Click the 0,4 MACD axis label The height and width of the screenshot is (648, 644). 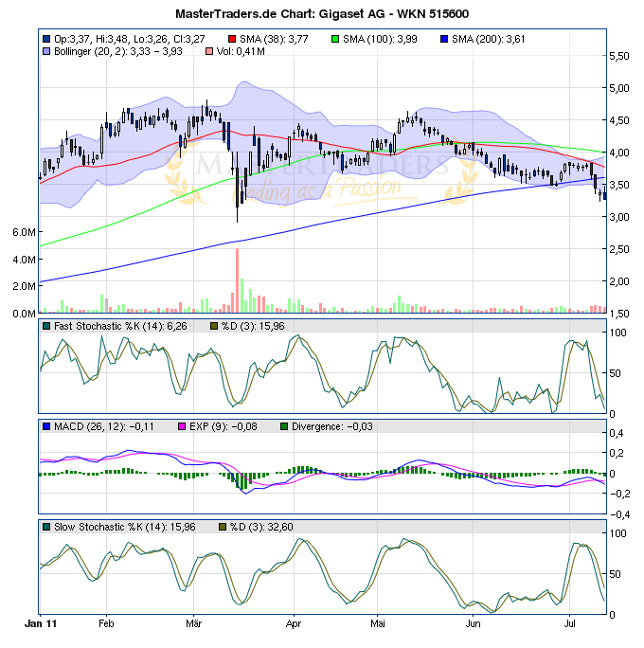pos(617,433)
